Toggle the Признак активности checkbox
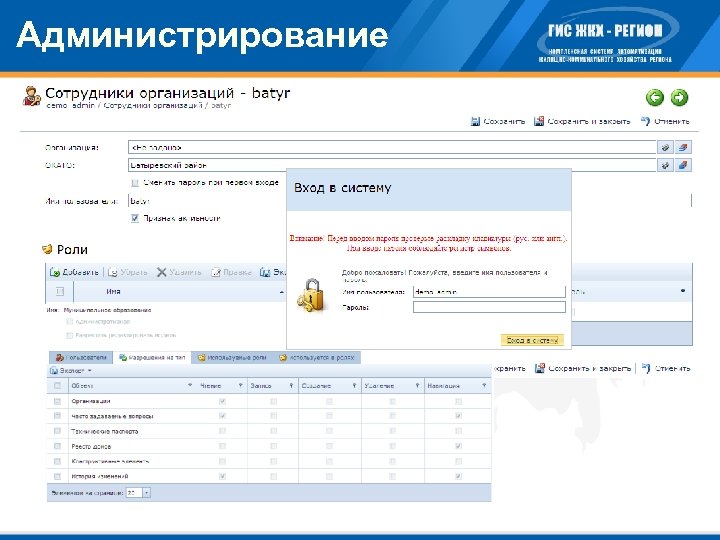 coord(135,218)
